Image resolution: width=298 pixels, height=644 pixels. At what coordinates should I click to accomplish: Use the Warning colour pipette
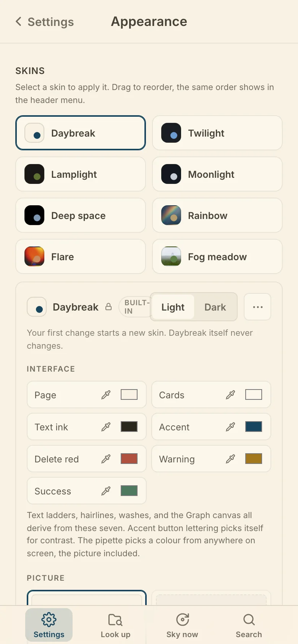point(230,459)
